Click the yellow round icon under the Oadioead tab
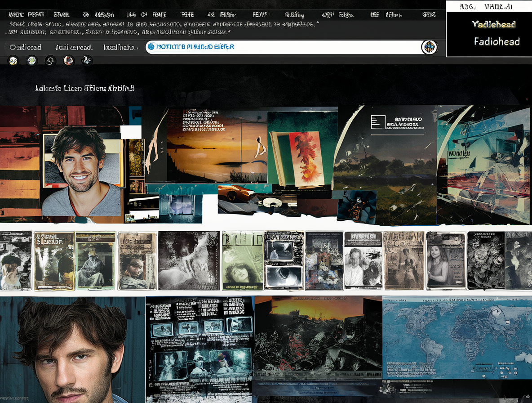The height and width of the screenshot is (403, 532). coord(13,61)
